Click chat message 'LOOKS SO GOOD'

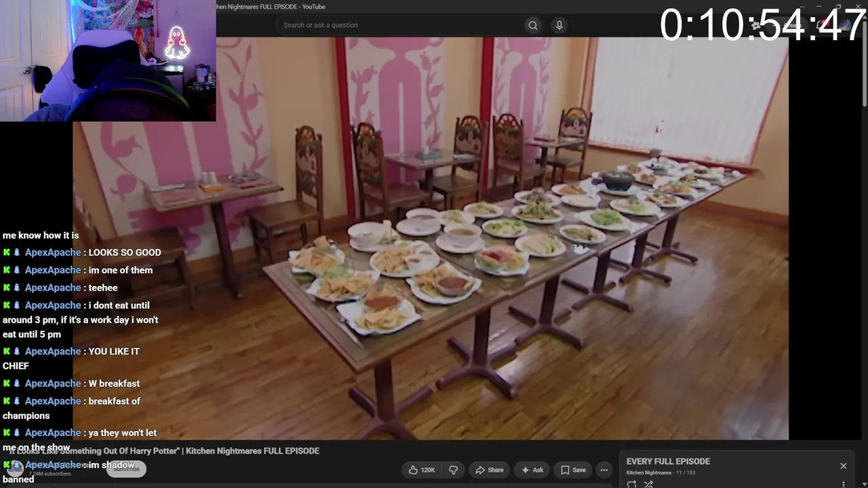(x=125, y=252)
